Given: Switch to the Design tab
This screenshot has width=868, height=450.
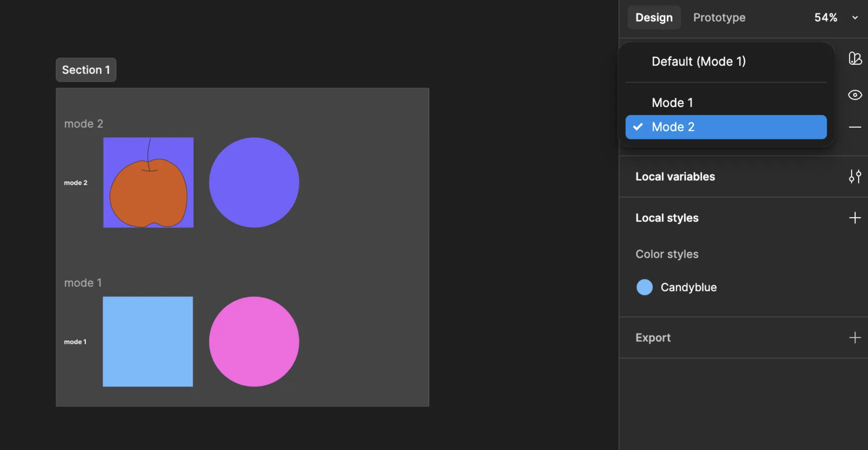Looking at the screenshot, I should tap(654, 17).
